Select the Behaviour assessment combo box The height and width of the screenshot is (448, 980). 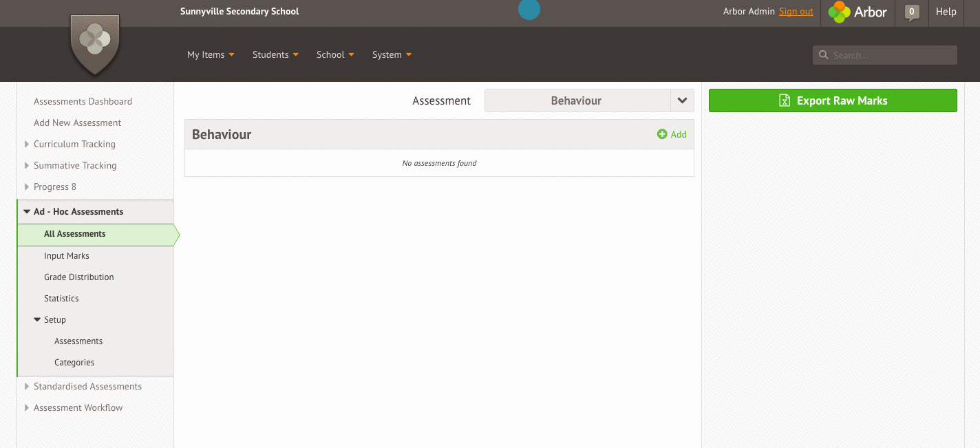click(589, 100)
